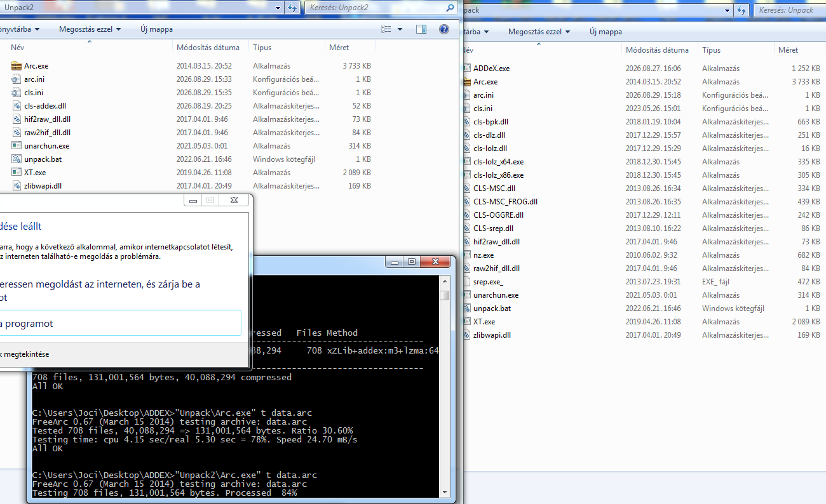The height and width of the screenshot is (504, 826).
Task: Select srep.exe_ file icon in Unpack window
Action: (467, 282)
